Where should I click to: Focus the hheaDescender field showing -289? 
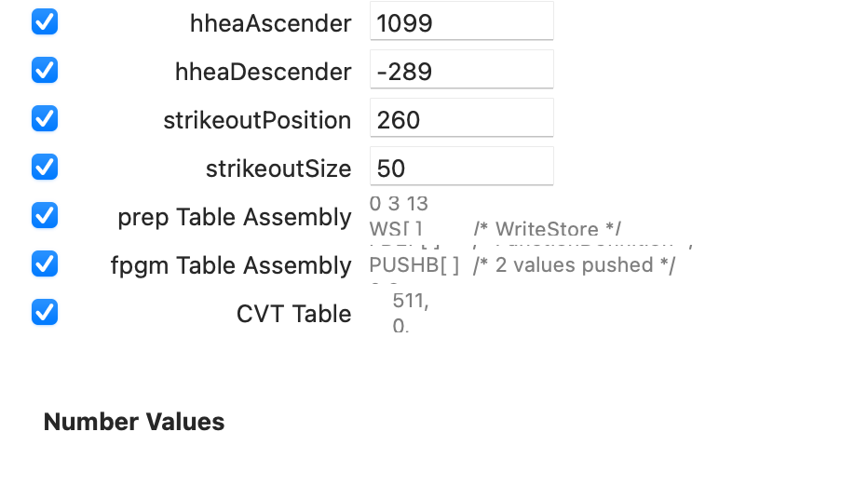pos(461,71)
